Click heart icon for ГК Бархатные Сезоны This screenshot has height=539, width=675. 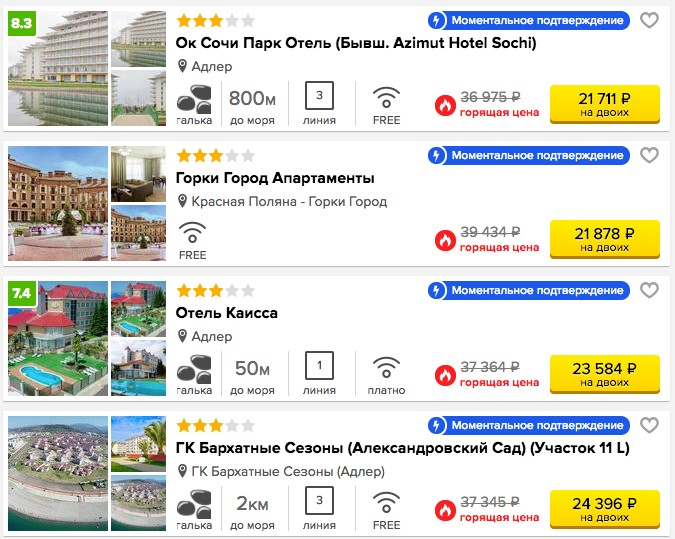pyautogui.click(x=649, y=425)
